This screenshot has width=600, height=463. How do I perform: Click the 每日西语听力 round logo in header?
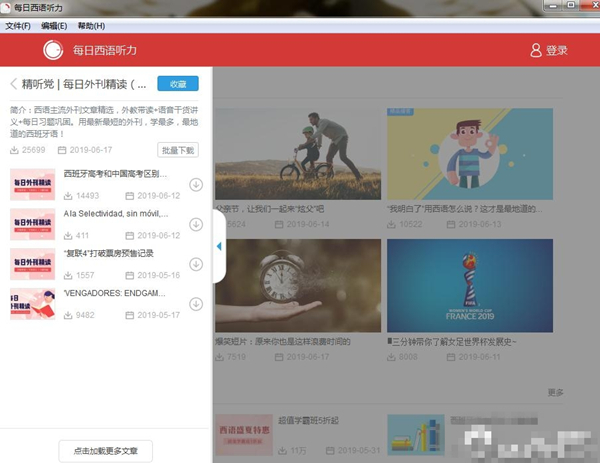coord(53,50)
